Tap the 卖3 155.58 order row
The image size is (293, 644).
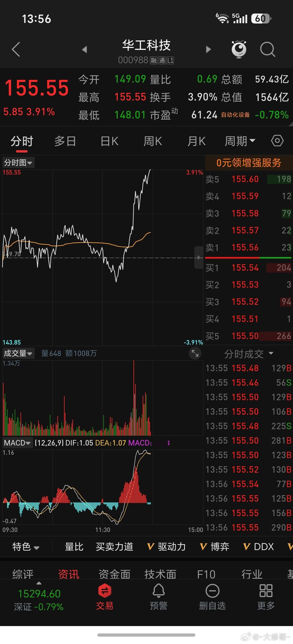(248, 213)
